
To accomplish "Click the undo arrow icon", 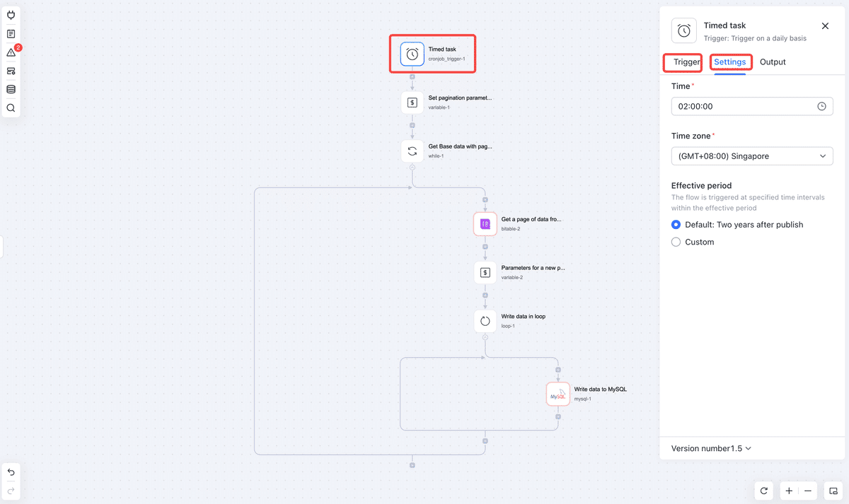I will [x=11, y=472].
